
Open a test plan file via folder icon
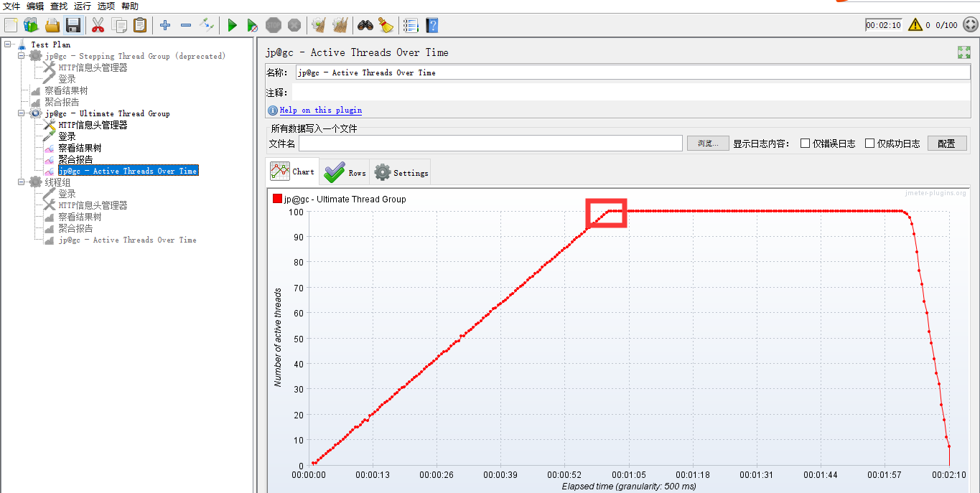pyautogui.click(x=52, y=25)
